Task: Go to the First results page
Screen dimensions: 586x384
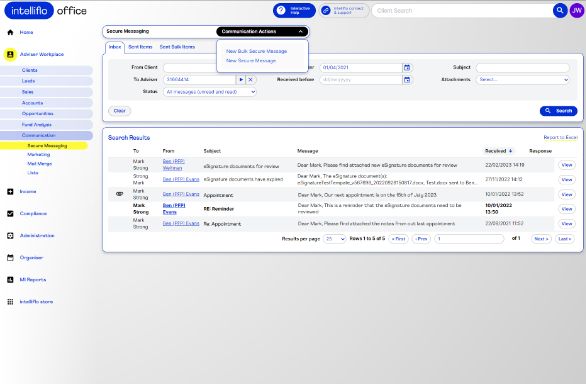Action: 398,239
